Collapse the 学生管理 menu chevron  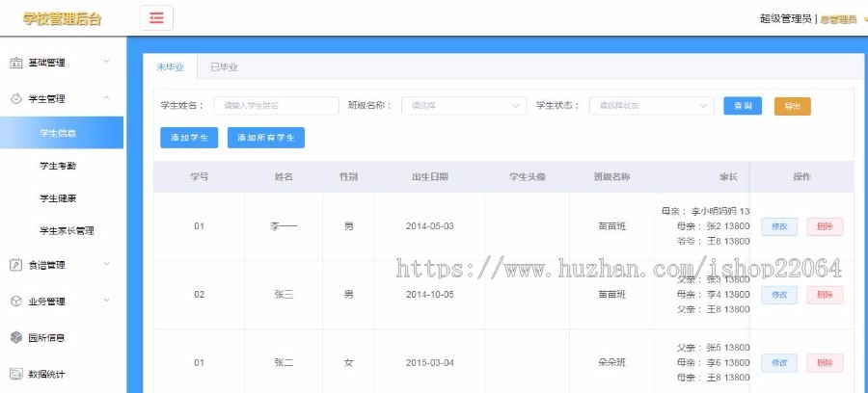pos(106,98)
